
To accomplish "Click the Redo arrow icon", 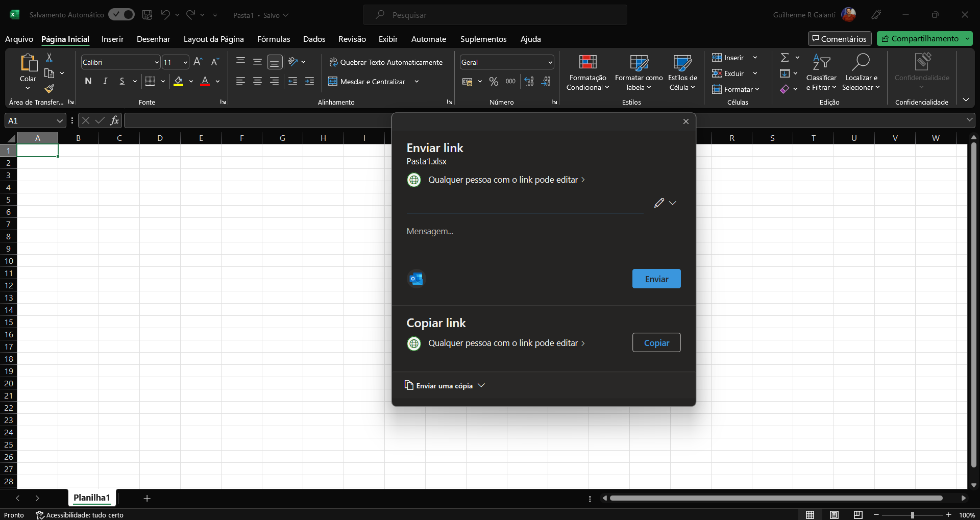I will click(x=190, y=15).
